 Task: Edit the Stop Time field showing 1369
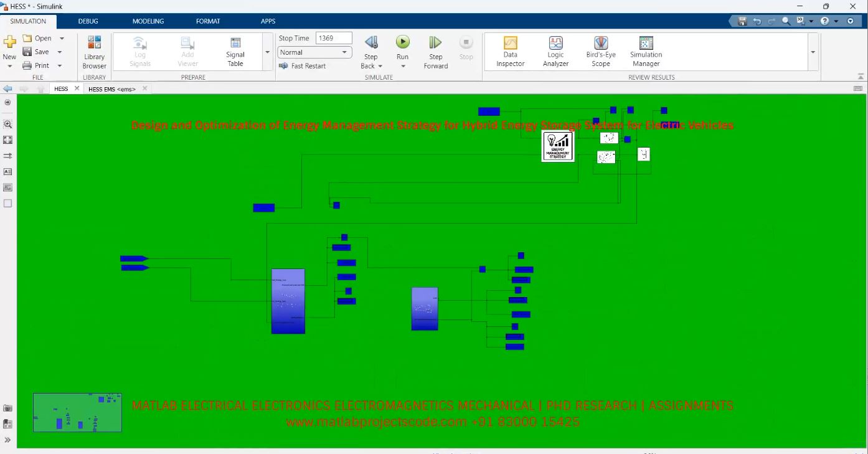coord(334,37)
